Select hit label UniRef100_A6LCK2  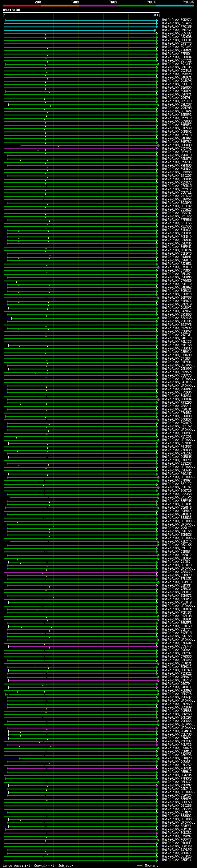click(x=177, y=782)
